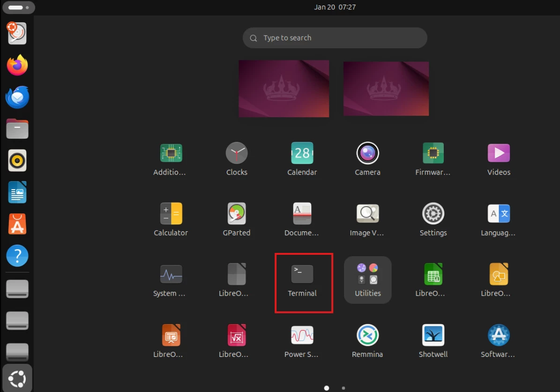Open App Center from the dock

pos(17,224)
